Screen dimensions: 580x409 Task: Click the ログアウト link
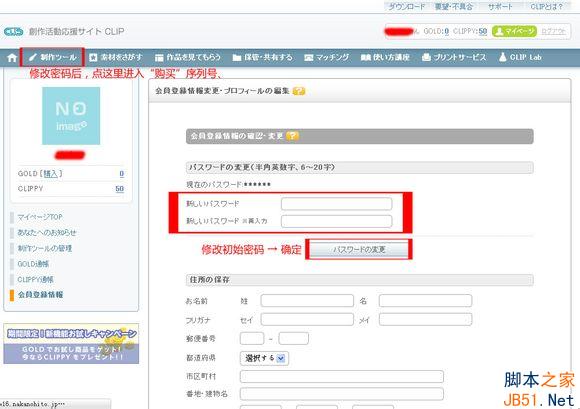[x=553, y=32]
